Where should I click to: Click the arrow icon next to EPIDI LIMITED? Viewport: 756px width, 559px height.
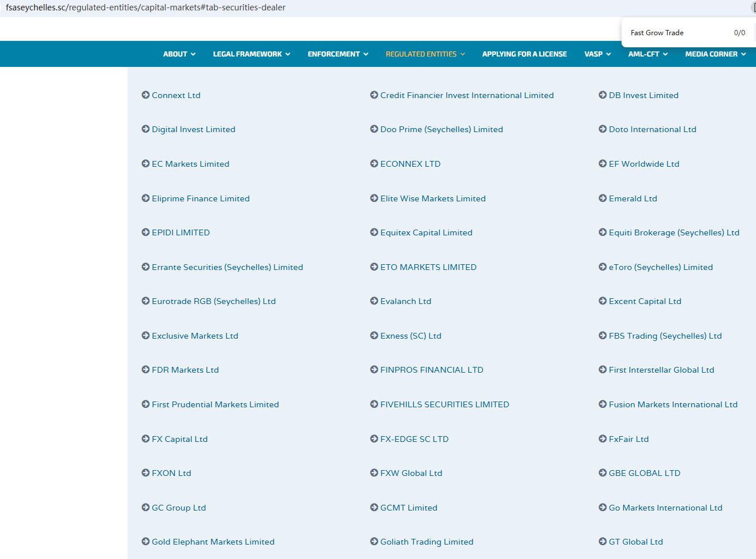[145, 232]
